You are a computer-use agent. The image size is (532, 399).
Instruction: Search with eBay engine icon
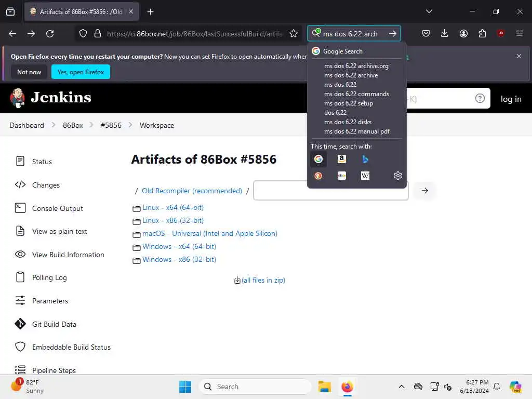[342, 176]
